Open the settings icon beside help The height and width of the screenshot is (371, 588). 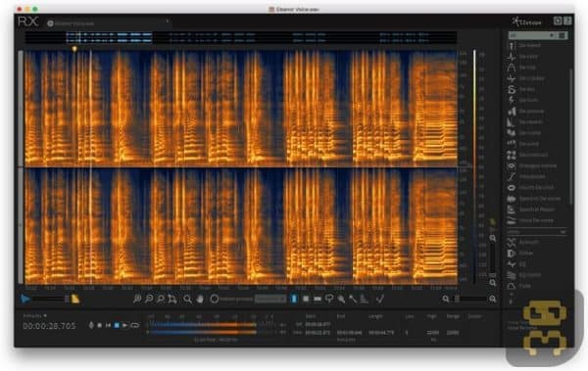click(558, 21)
